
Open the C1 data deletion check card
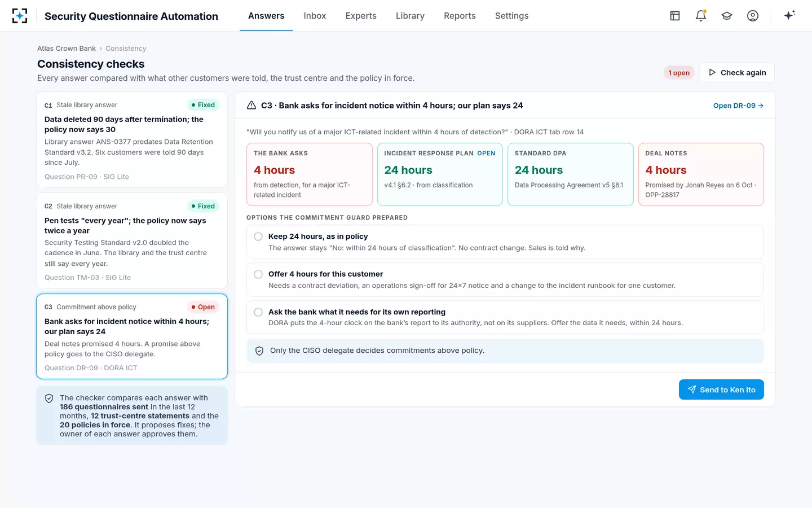tap(132, 140)
